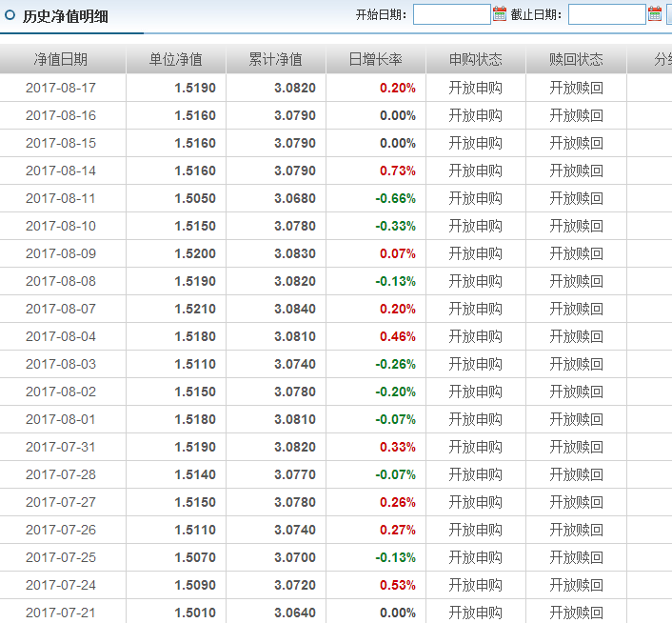672x623 pixels.
Task: Select date cell 2017-08-11
Action: (x=61, y=198)
